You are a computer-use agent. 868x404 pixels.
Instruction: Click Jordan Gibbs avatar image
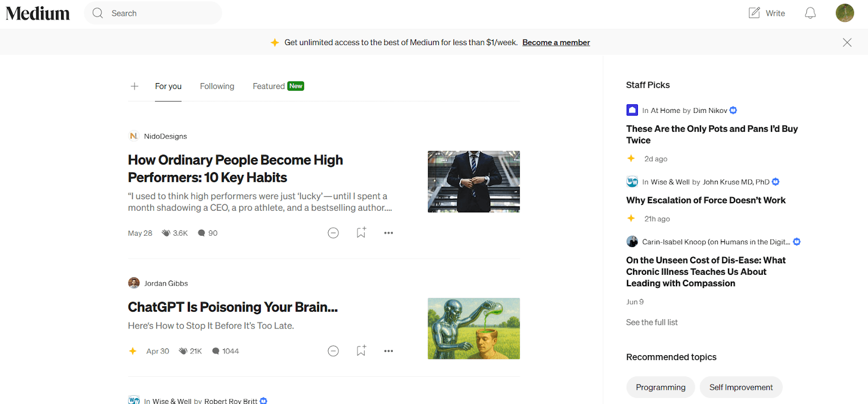(x=133, y=283)
